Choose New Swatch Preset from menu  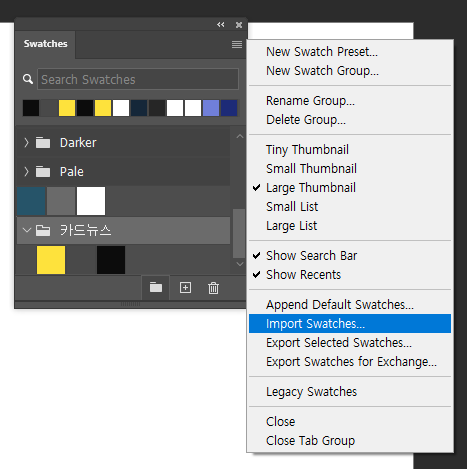pos(322,52)
